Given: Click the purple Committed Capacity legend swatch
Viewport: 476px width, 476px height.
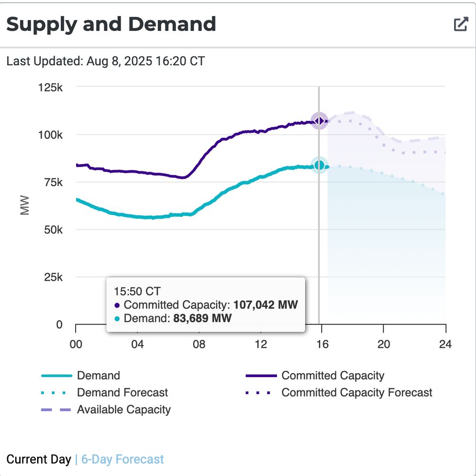Looking at the screenshot, I should [x=261, y=376].
